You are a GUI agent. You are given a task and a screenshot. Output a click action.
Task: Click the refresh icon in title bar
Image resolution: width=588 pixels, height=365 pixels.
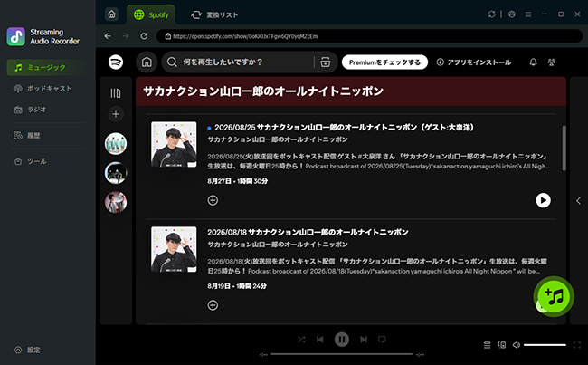point(491,14)
